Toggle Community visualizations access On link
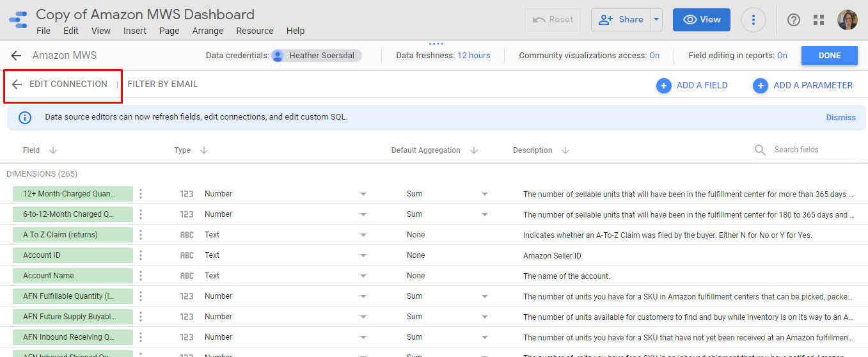Image resolution: width=868 pixels, height=357 pixels. click(654, 56)
